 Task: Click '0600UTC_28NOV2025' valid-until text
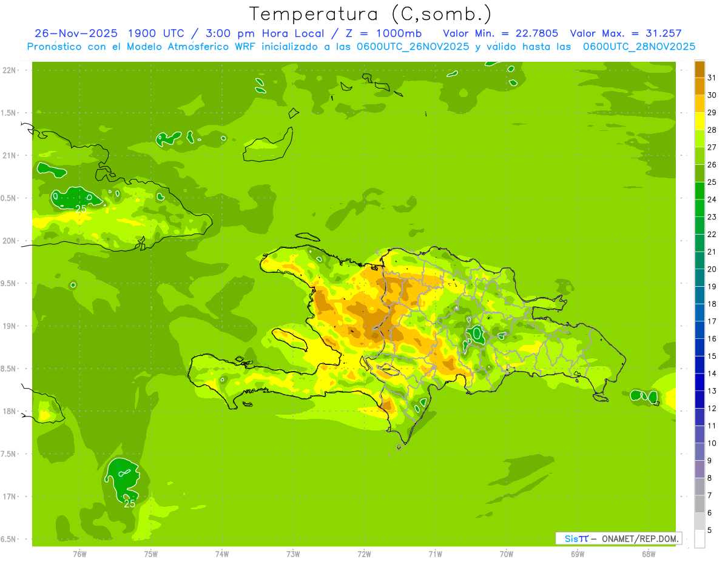(x=639, y=46)
